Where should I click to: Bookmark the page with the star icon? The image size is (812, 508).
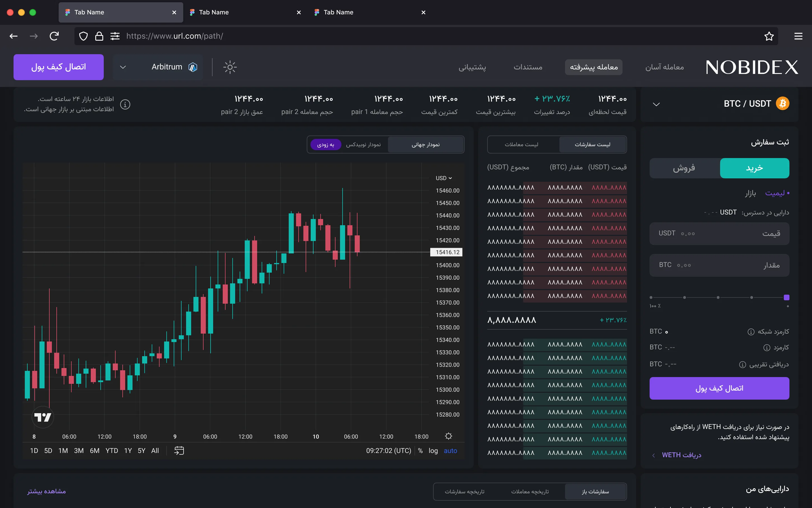point(769,36)
